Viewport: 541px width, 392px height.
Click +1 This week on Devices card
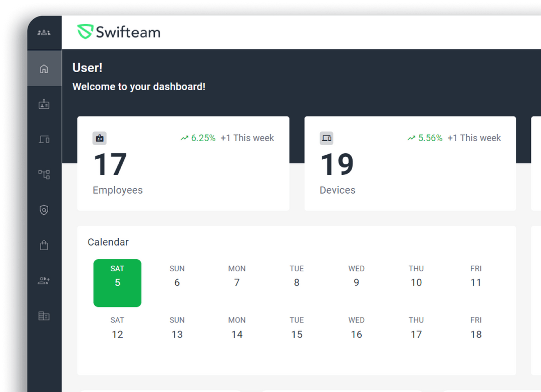tap(474, 138)
